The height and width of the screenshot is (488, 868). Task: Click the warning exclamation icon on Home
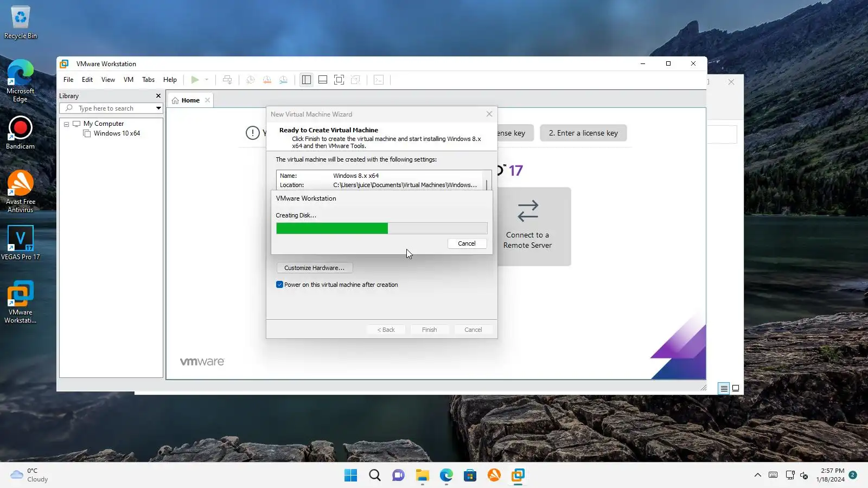[253, 133]
